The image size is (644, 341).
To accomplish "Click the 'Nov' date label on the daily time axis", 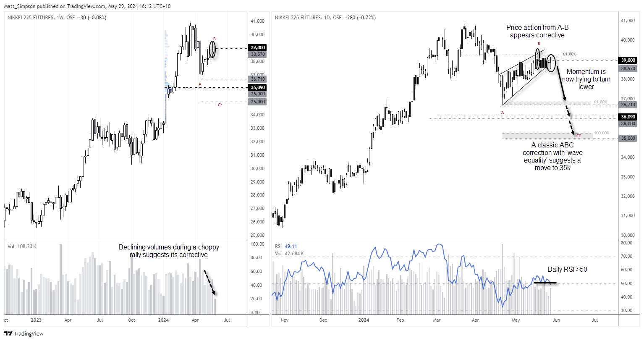I will click(x=285, y=320).
